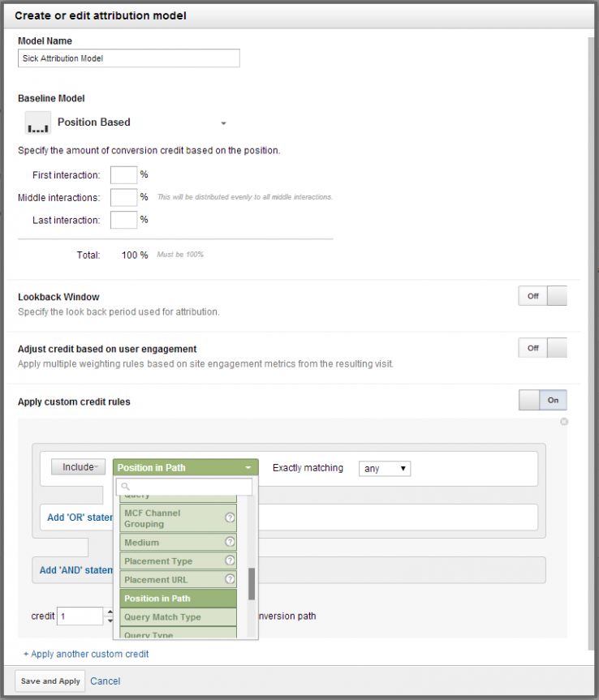599x700 pixels.
Task: Click the dropdown list scrollbar thumb
Action: pyautogui.click(x=252, y=583)
